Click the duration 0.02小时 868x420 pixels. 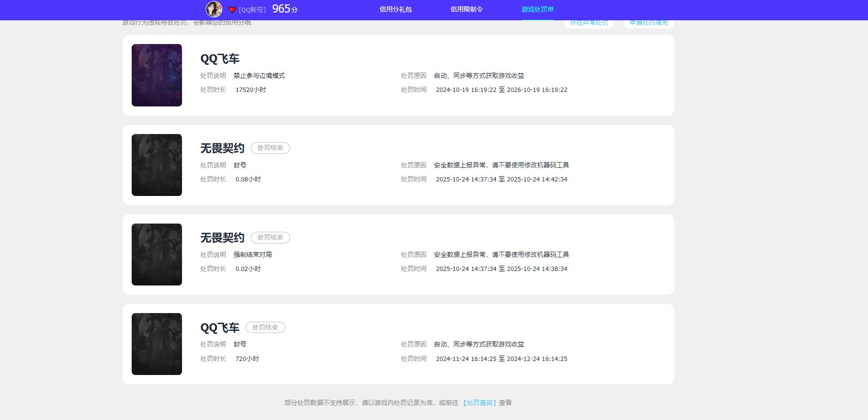click(x=248, y=269)
